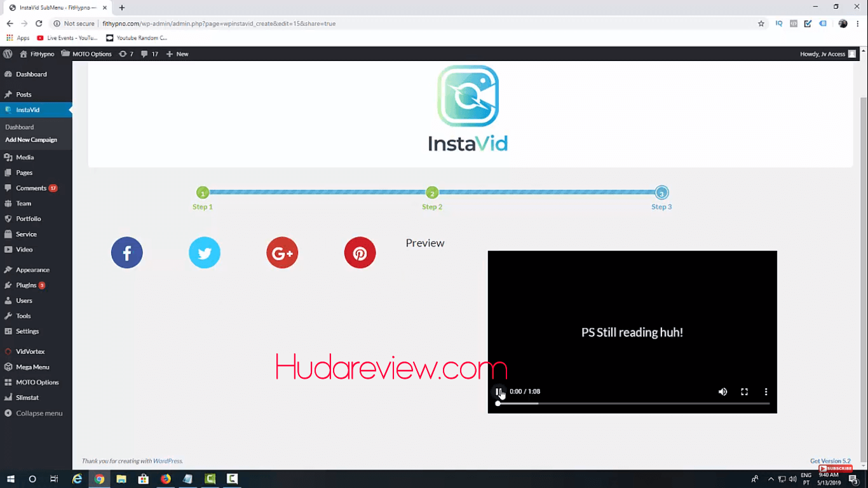The image size is (868, 488).
Task: Bookmark this page with the star
Action: [x=761, y=24]
